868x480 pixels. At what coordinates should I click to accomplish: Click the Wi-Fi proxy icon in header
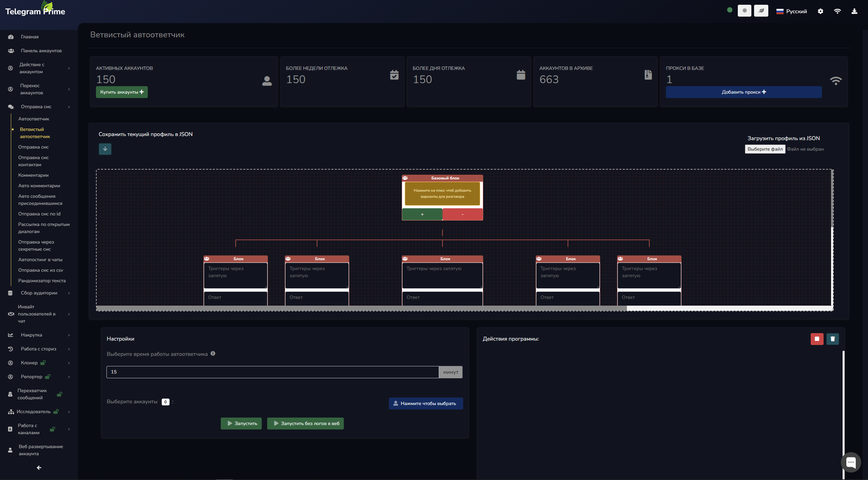pos(837,11)
